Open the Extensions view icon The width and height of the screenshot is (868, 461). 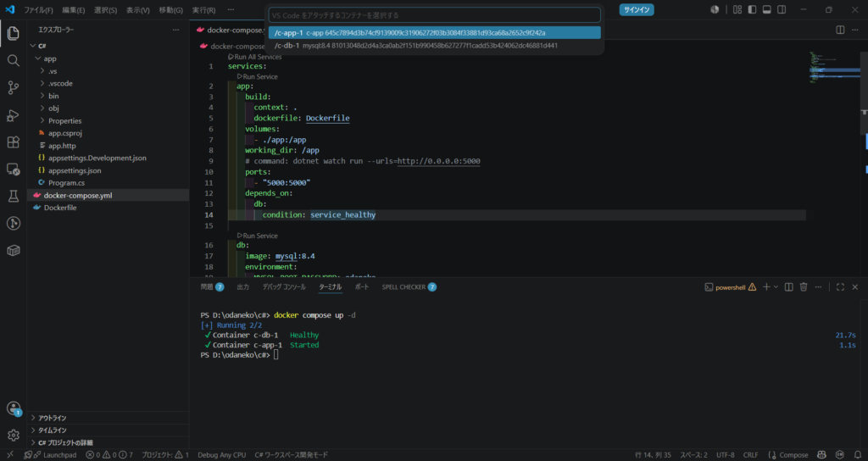point(14,142)
